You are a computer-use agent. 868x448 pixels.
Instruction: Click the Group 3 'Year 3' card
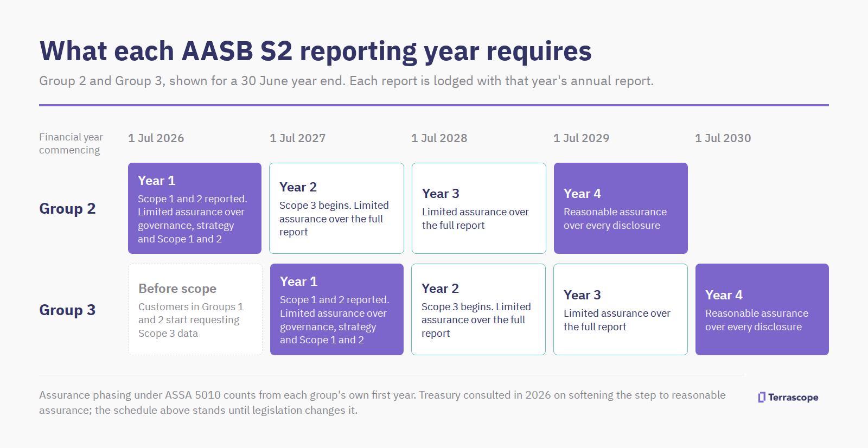(621, 310)
